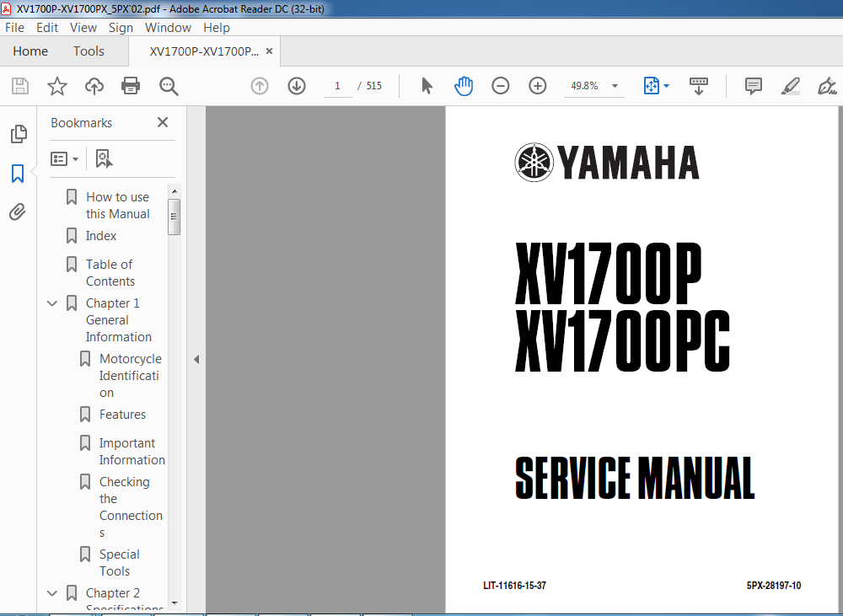
Task: Open Motorcycle Identification bookmark
Action: [131, 375]
